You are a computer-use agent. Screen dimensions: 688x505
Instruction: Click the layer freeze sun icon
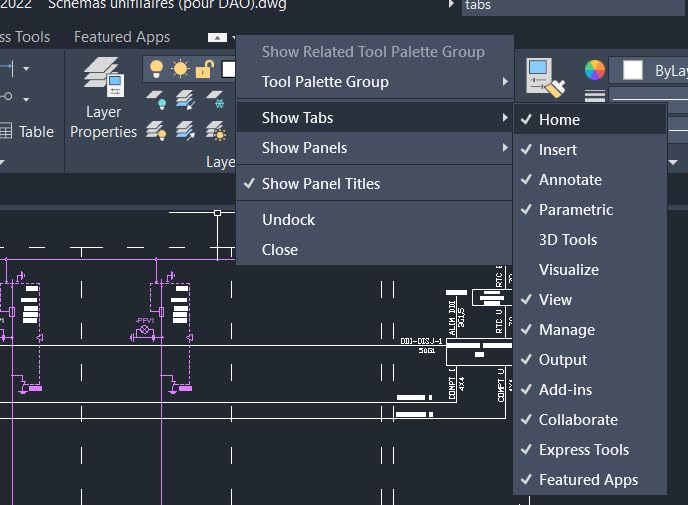tap(181, 69)
